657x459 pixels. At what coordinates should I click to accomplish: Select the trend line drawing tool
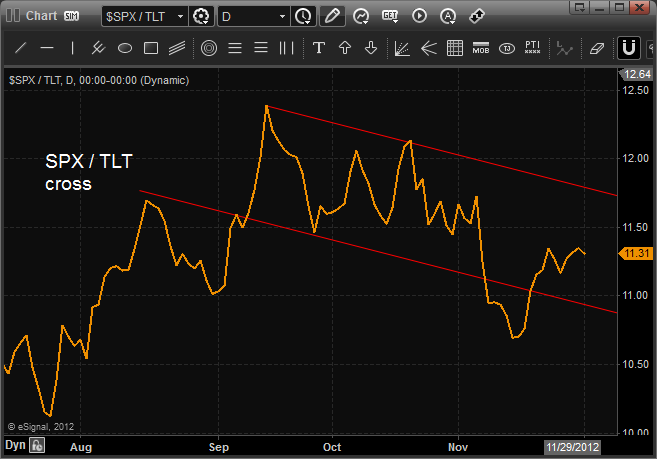(21, 48)
